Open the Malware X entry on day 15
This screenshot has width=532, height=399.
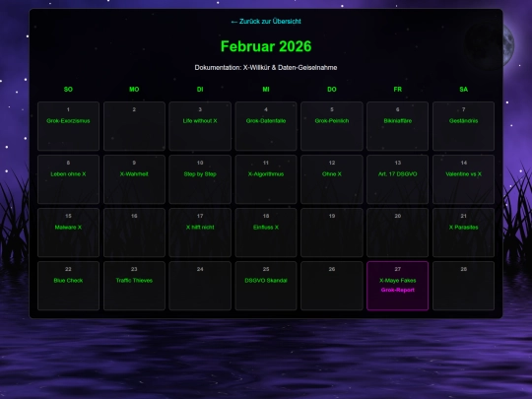[x=68, y=228]
